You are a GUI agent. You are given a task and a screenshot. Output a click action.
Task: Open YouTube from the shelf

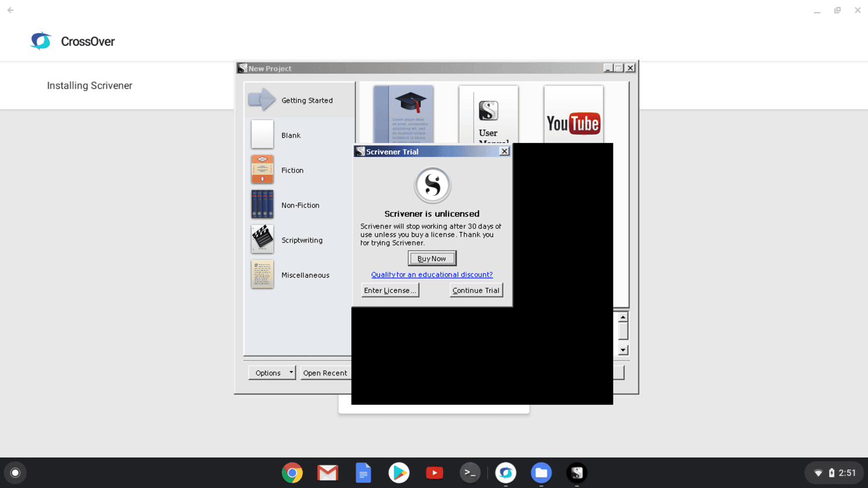click(x=434, y=473)
